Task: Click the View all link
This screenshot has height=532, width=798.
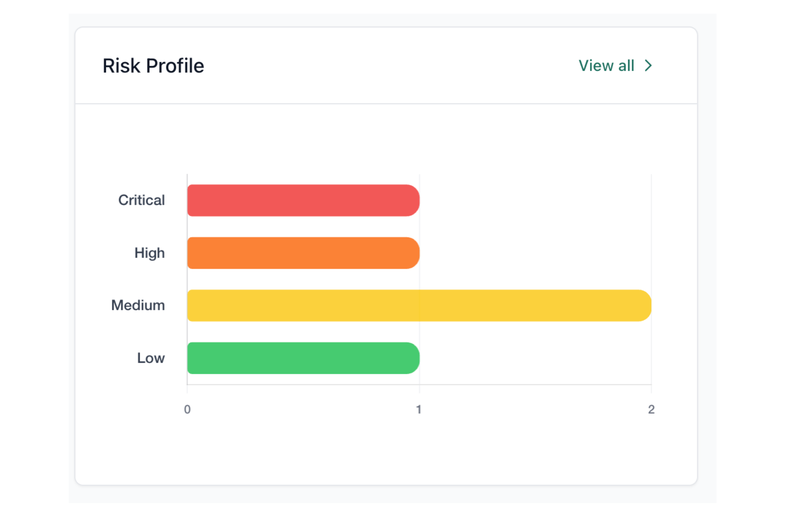Action: tap(606, 66)
